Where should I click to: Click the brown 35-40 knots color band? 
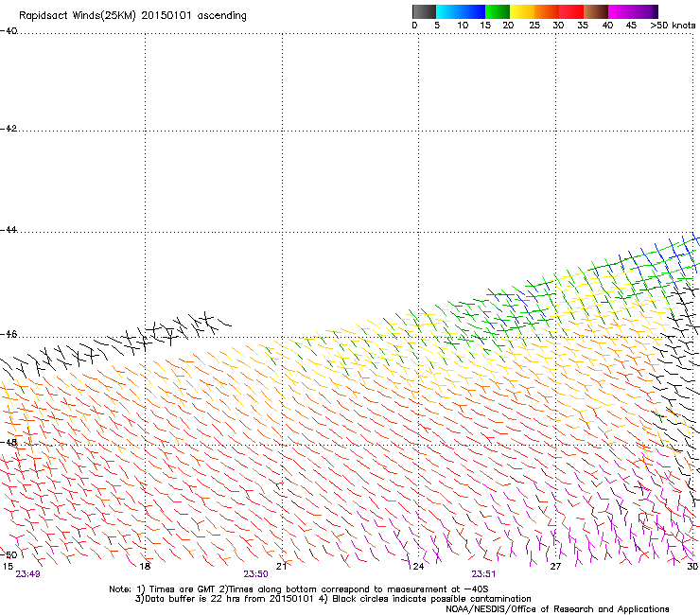pyautogui.click(x=596, y=11)
